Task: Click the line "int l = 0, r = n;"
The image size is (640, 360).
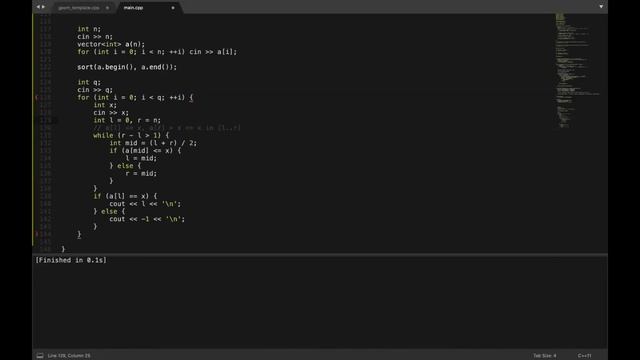Action: click(x=127, y=120)
